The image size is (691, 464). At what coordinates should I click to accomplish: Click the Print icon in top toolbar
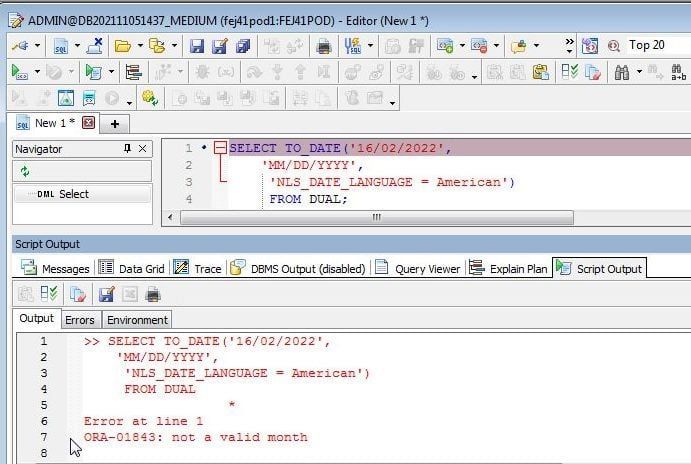tap(323, 45)
